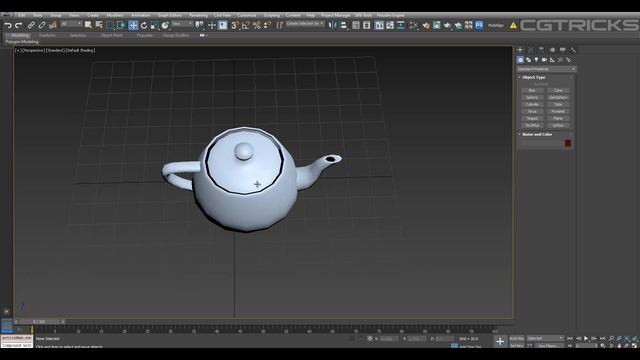
Task: Click the red object color swatch
Action: pos(568,143)
